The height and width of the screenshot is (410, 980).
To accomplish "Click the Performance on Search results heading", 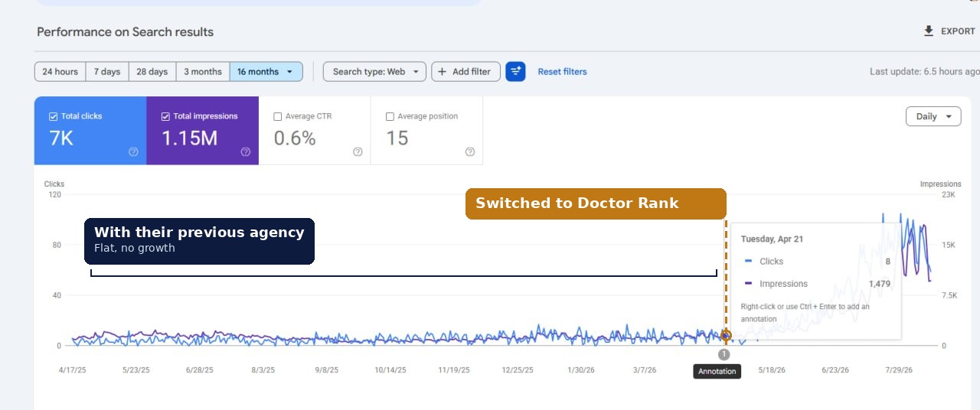I will 126,32.
